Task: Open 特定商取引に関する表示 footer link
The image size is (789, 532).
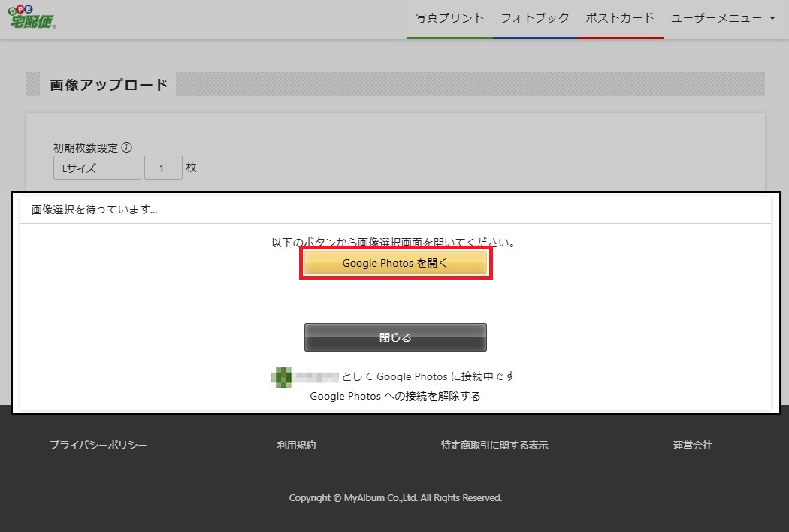Action: [x=494, y=445]
